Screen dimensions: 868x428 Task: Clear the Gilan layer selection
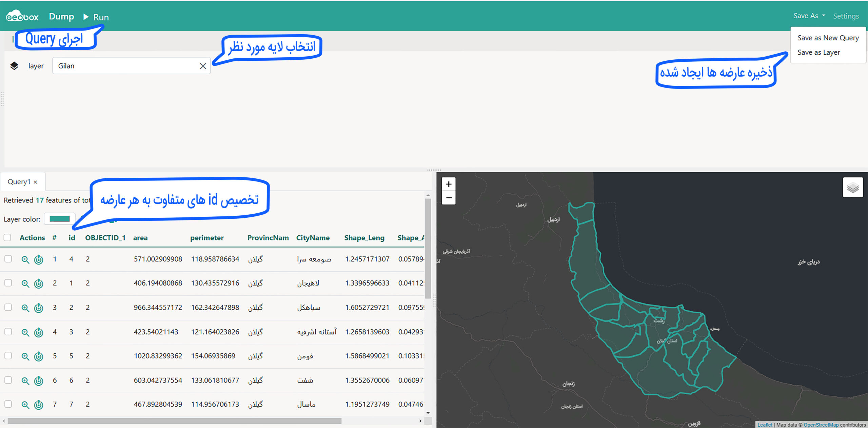point(203,66)
